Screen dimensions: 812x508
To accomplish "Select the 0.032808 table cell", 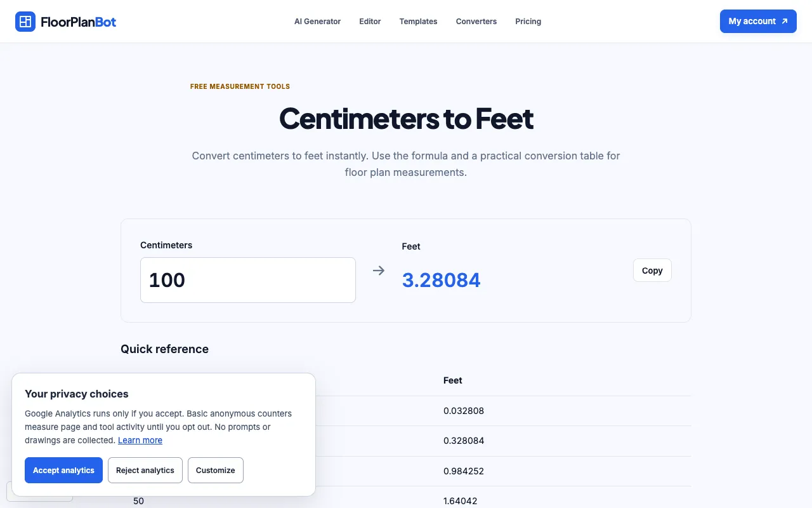I will pyautogui.click(x=464, y=411).
